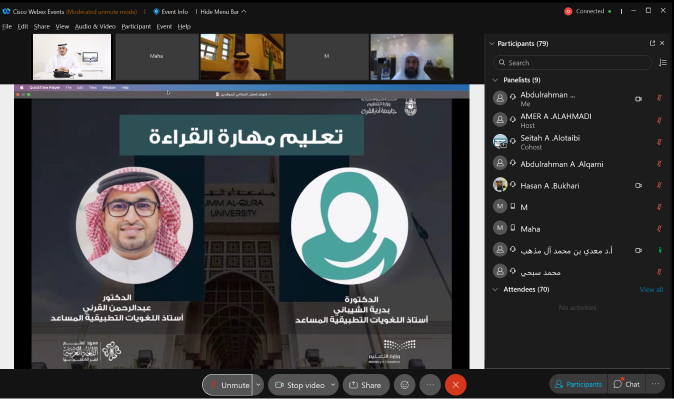Open the Audio & Video menu
This screenshot has height=399, width=674.
pos(95,27)
